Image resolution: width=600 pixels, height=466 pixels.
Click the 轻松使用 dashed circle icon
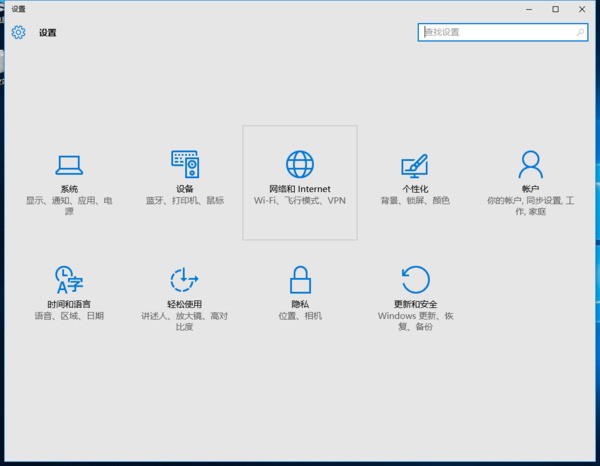(185, 279)
